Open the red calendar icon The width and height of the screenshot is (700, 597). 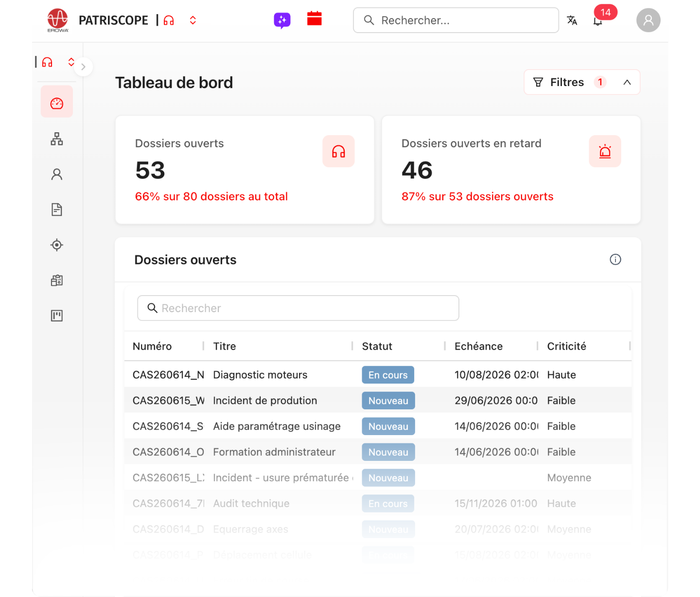(x=315, y=18)
